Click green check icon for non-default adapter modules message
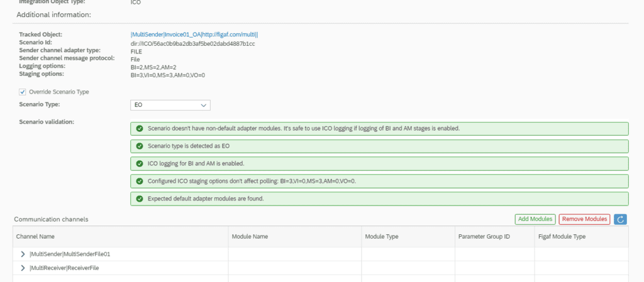The width and height of the screenshot is (644, 282). point(140,128)
